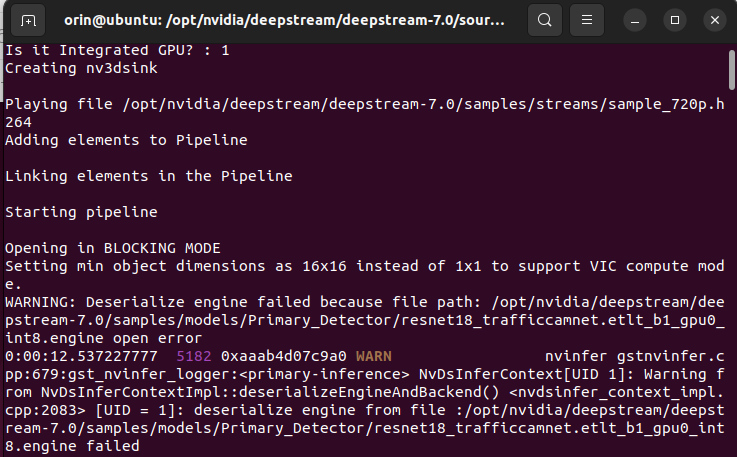Click 'Adding elements to Pipeline' text
Image resolution: width=737 pixels, height=457 pixels.
click(x=126, y=140)
